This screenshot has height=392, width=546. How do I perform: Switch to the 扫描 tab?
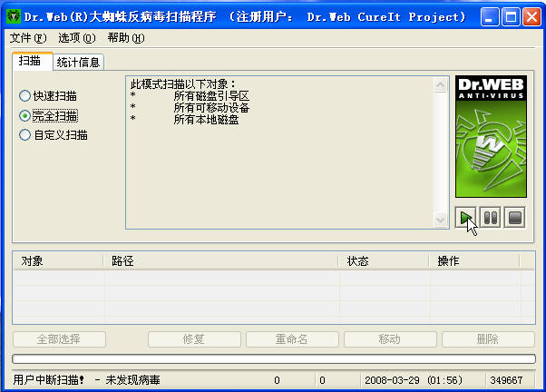coord(32,62)
